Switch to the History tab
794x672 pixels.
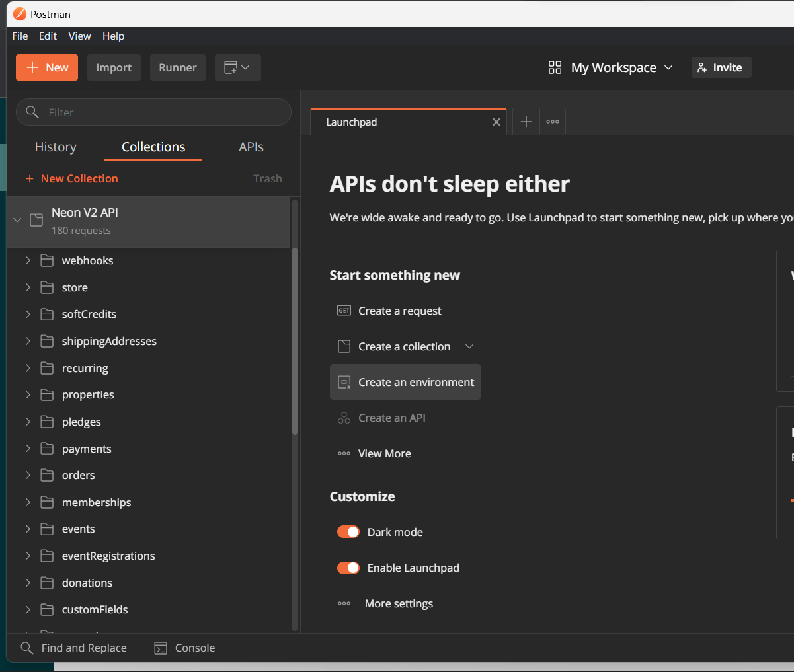(56, 147)
